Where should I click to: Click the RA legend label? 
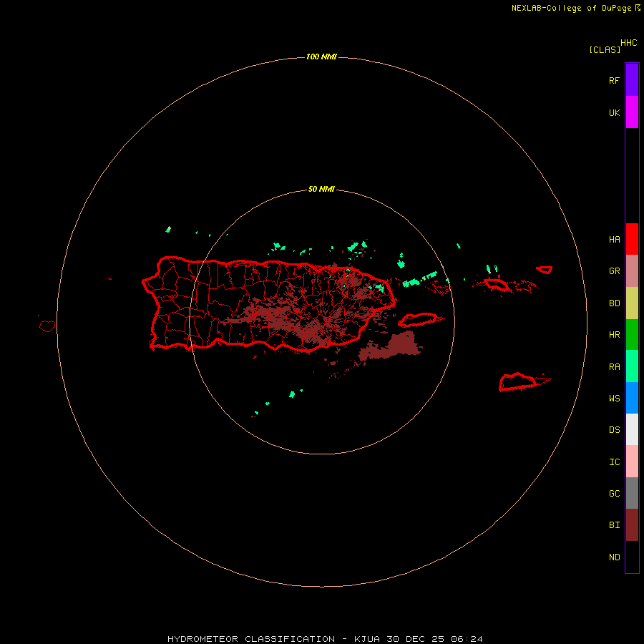pyautogui.click(x=614, y=367)
